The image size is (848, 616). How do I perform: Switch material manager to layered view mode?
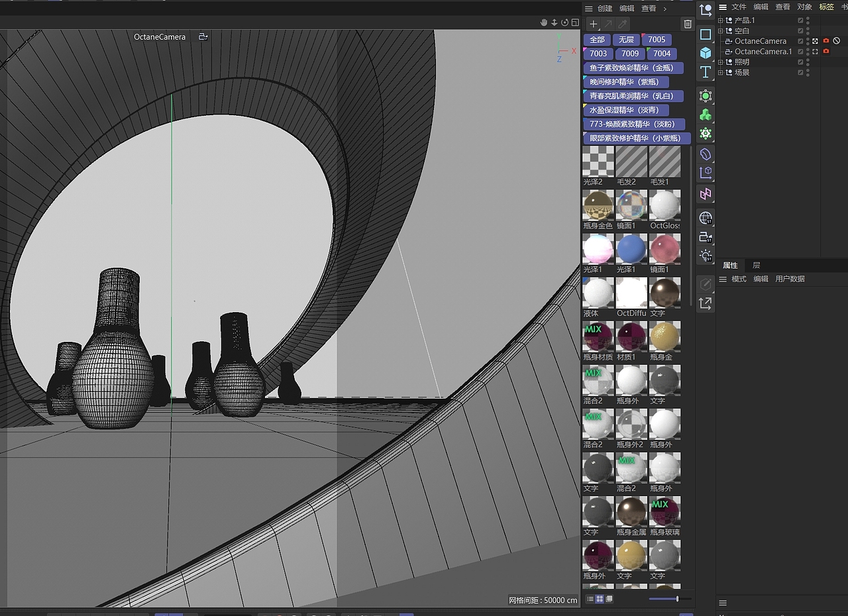pyautogui.click(x=609, y=599)
